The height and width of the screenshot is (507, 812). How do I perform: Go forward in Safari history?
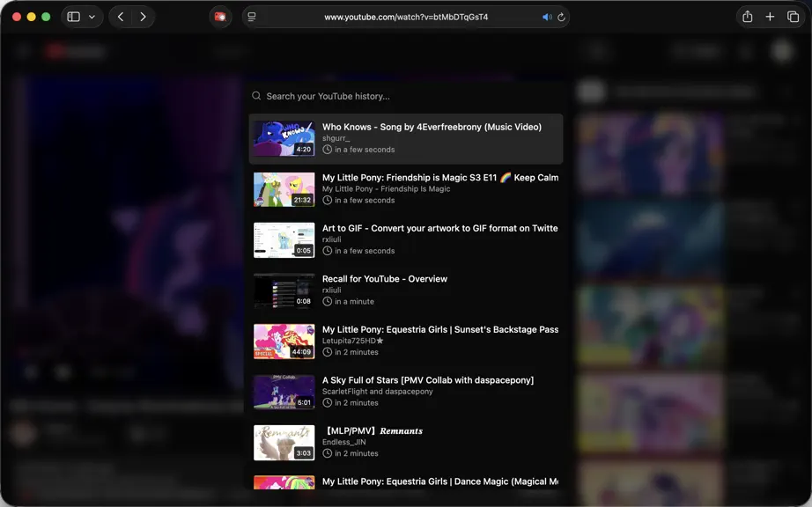(x=143, y=17)
